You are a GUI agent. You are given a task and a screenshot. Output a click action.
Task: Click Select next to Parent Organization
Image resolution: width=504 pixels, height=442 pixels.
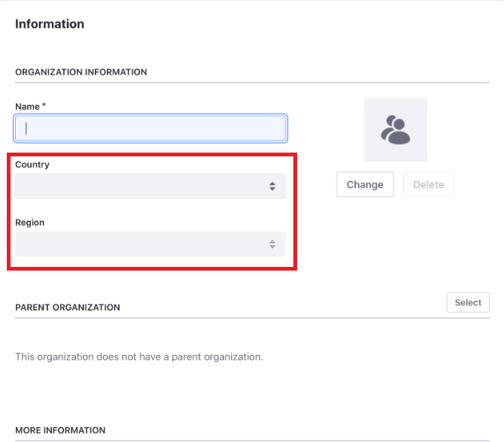(467, 302)
